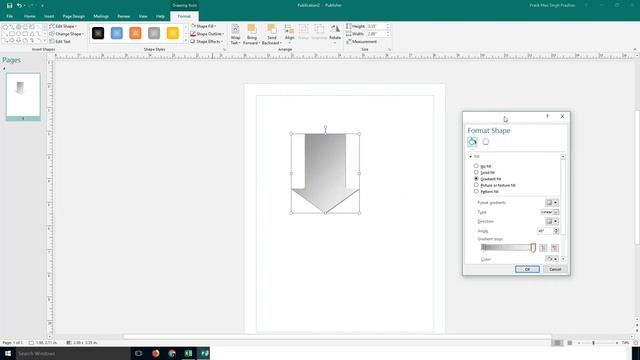Screen dimensions: 640x360
Task: Switch to the Insert ribbon tab
Action: click(x=49, y=16)
